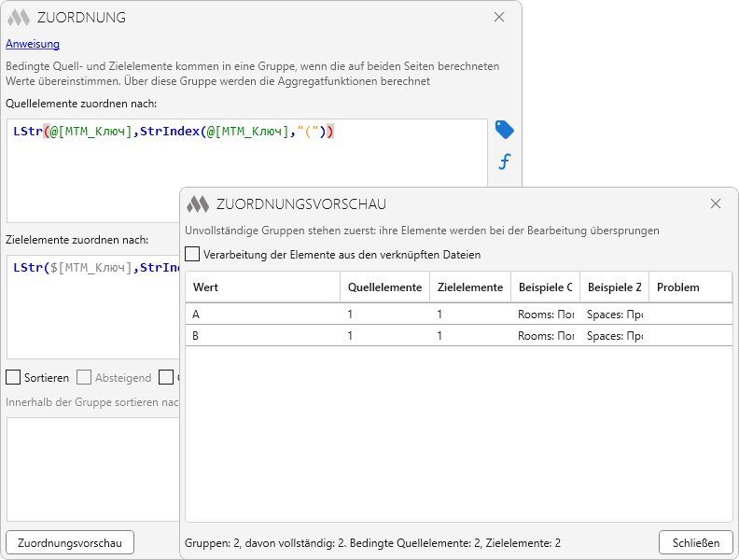This screenshot has width=739, height=560.
Task: Open the Anweisung link
Action: [33, 44]
